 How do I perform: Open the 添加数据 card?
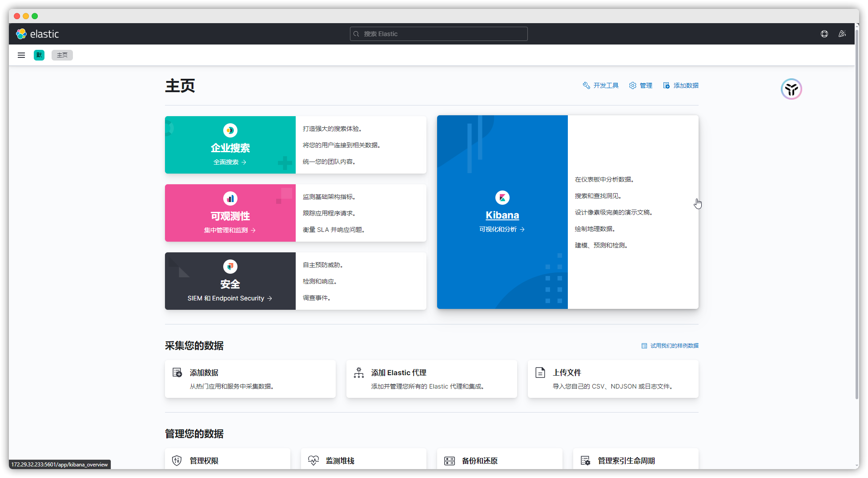coord(250,379)
